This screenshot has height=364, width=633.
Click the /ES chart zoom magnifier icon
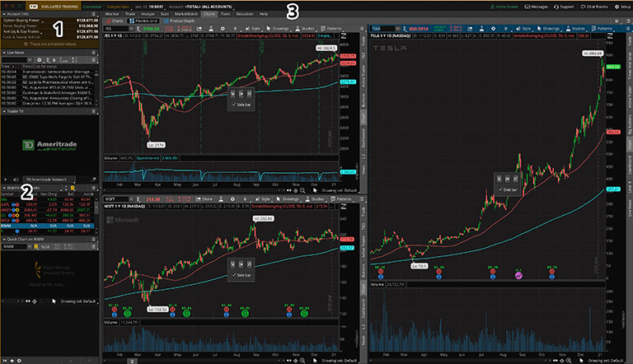(302, 190)
